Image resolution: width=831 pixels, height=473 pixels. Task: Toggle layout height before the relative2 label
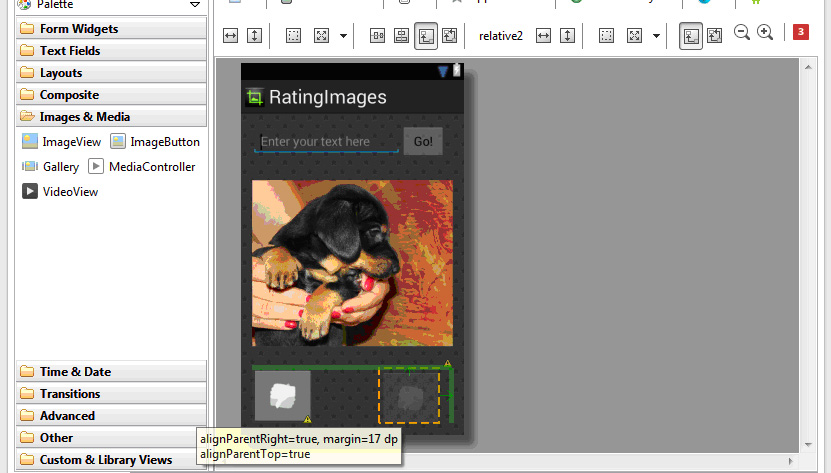click(255, 36)
